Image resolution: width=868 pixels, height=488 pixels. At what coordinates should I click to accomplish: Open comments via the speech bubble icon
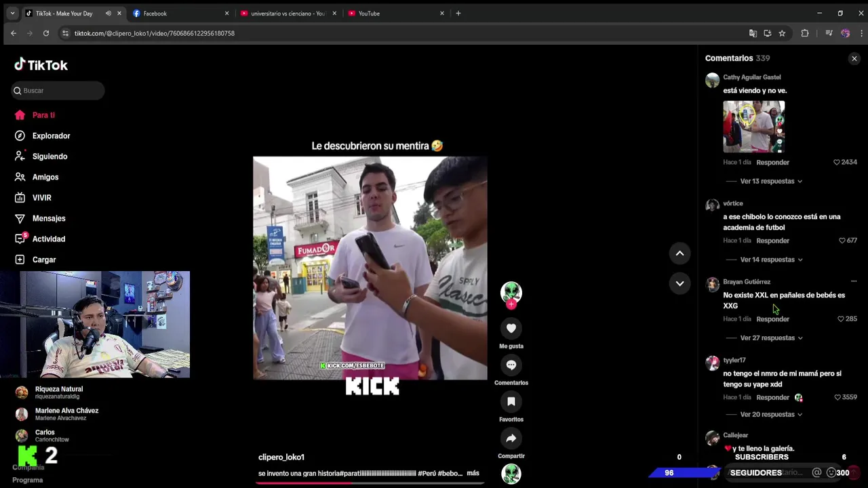(511, 365)
